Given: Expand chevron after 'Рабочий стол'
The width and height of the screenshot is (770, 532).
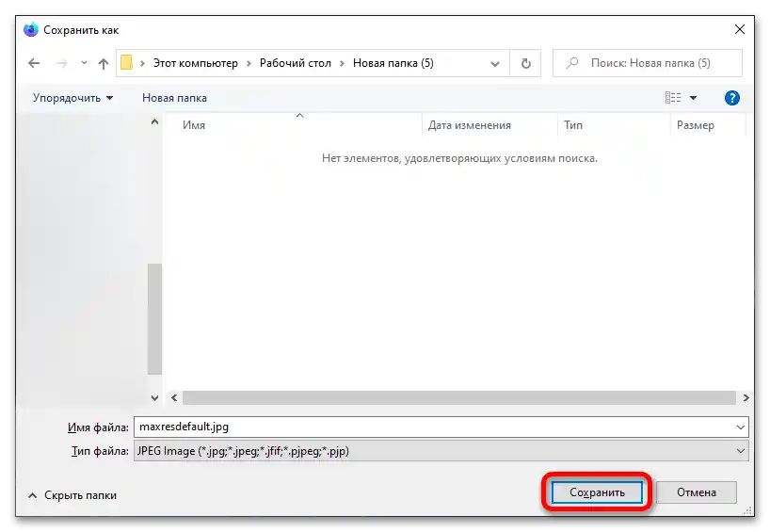Looking at the screenshot, I should tap(342, 63).
